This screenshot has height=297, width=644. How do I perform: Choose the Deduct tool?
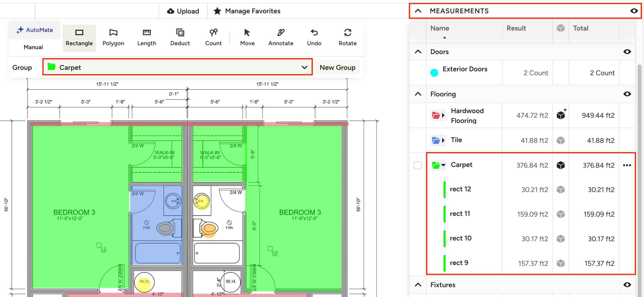click(x=180, y=38)
